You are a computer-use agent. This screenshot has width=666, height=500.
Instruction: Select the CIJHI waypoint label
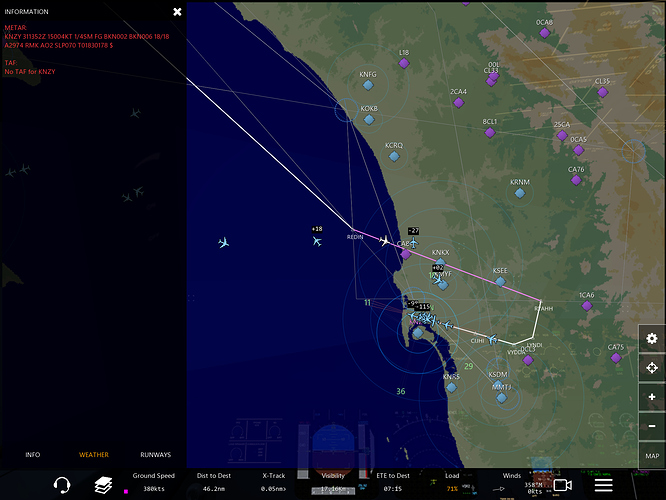coord(477,341)
